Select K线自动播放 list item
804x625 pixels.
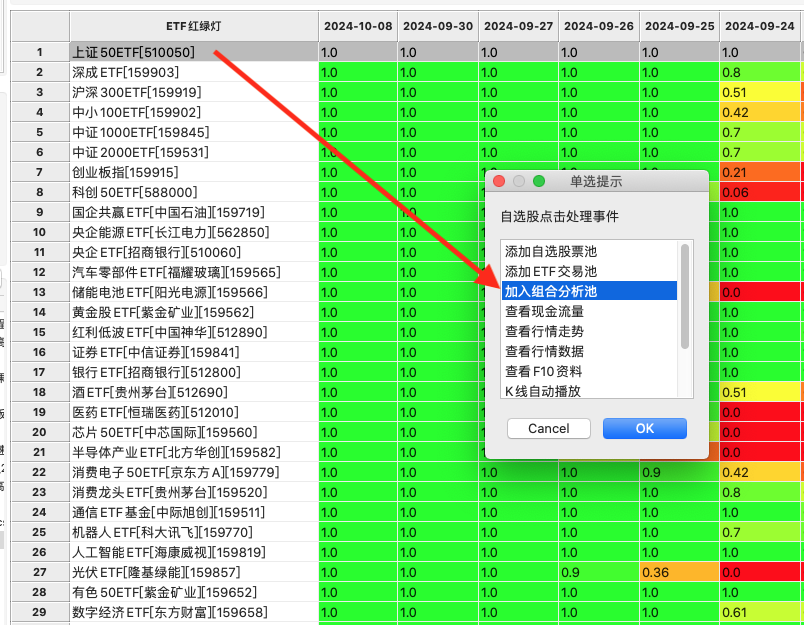[x=589, y=391]
